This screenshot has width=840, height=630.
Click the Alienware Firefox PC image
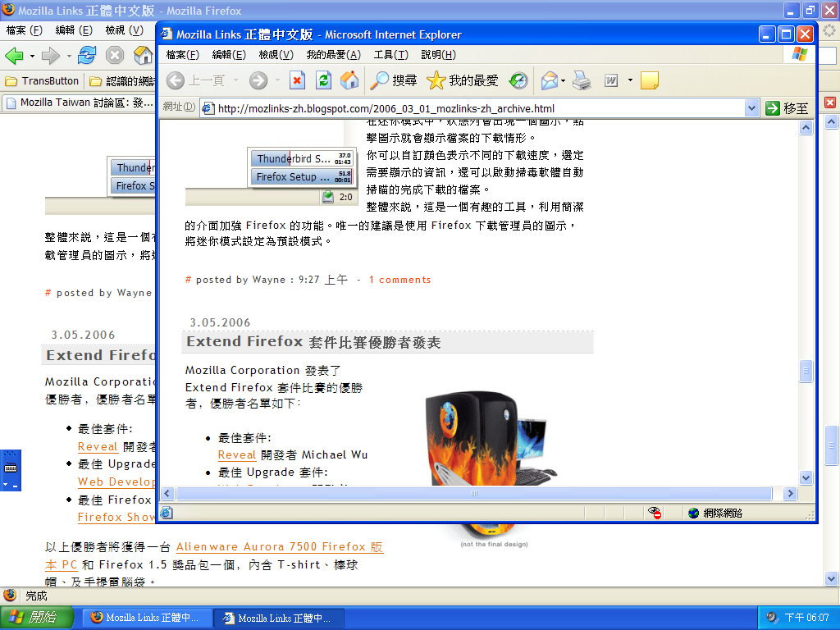coord(490,438)
